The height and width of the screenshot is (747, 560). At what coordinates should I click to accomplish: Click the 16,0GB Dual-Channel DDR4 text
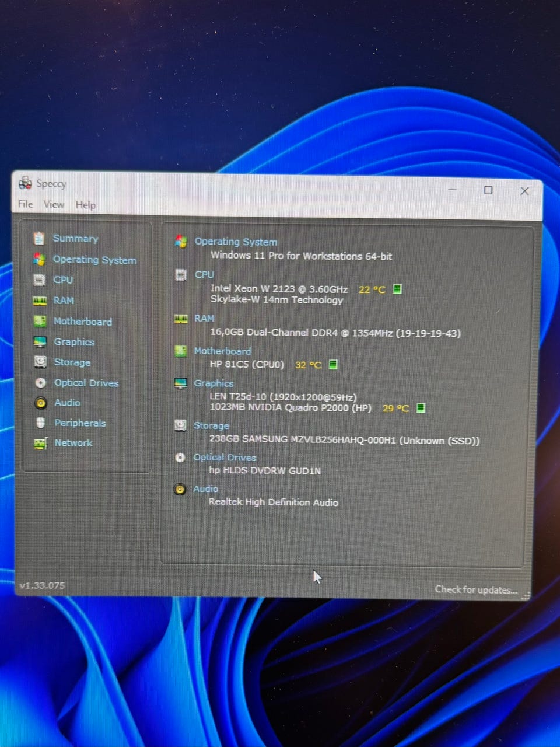tap(335, 333)
